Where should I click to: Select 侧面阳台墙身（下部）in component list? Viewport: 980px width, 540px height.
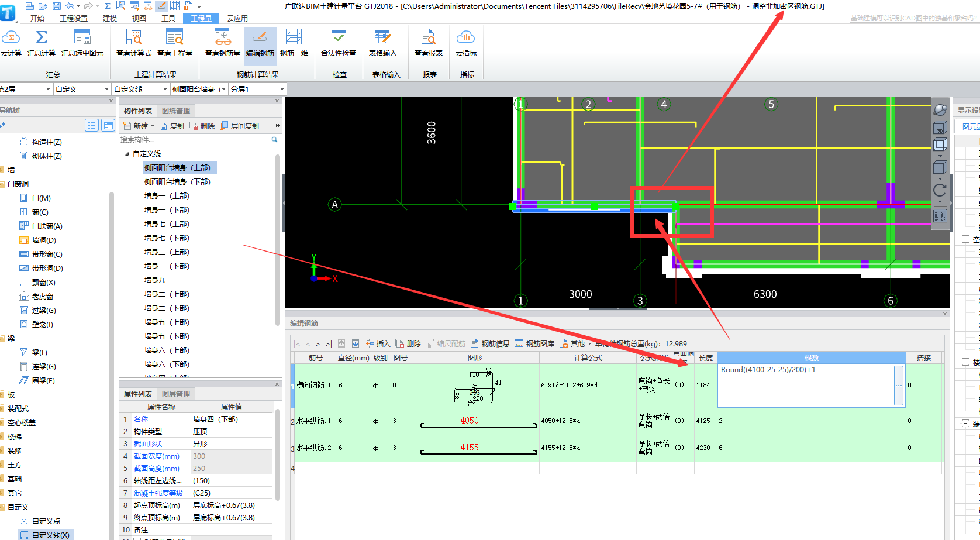[177, 182]
